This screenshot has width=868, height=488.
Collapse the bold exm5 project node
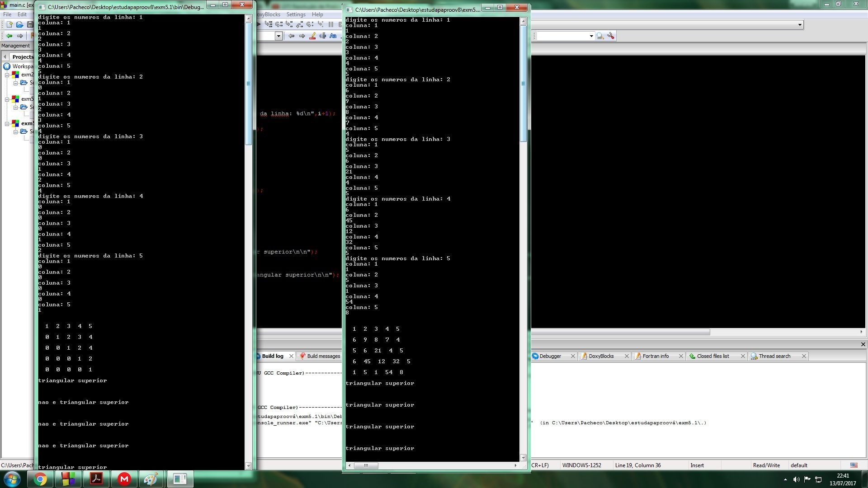(x=7, y=123)
